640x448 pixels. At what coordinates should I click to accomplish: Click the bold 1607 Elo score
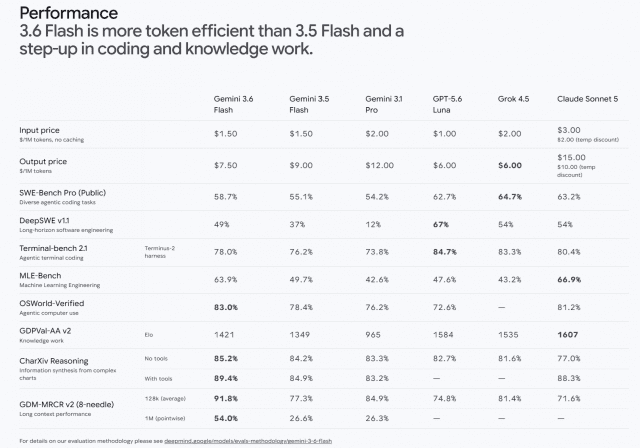568,335
